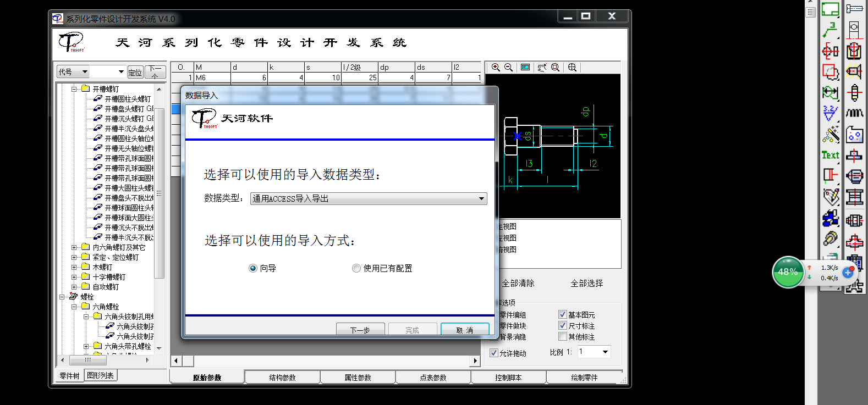Viewport: 868px width, 405px height.
Task: Switch to the 控制脚本 tab
Action: click(x=508, y=377)
